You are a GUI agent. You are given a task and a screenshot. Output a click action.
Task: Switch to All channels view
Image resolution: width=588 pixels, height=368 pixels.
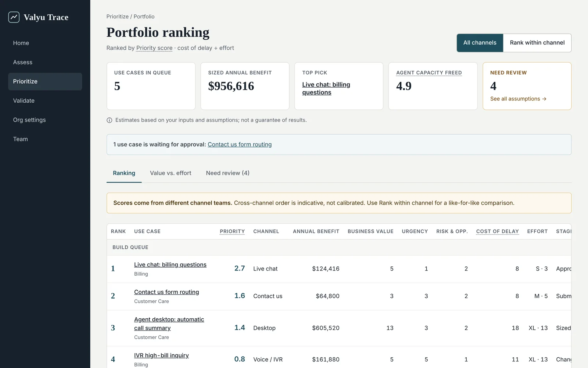[480, 43]
